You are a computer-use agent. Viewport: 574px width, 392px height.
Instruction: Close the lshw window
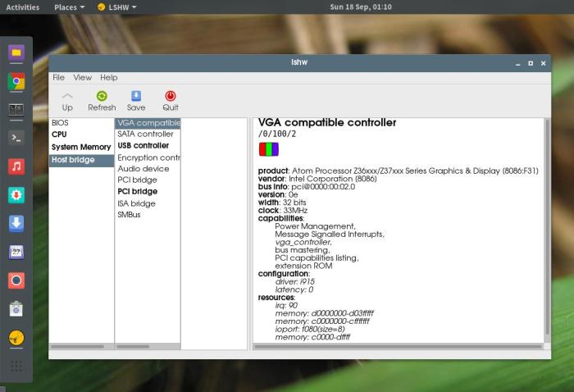pyautogui.click(x=543, y=63)
